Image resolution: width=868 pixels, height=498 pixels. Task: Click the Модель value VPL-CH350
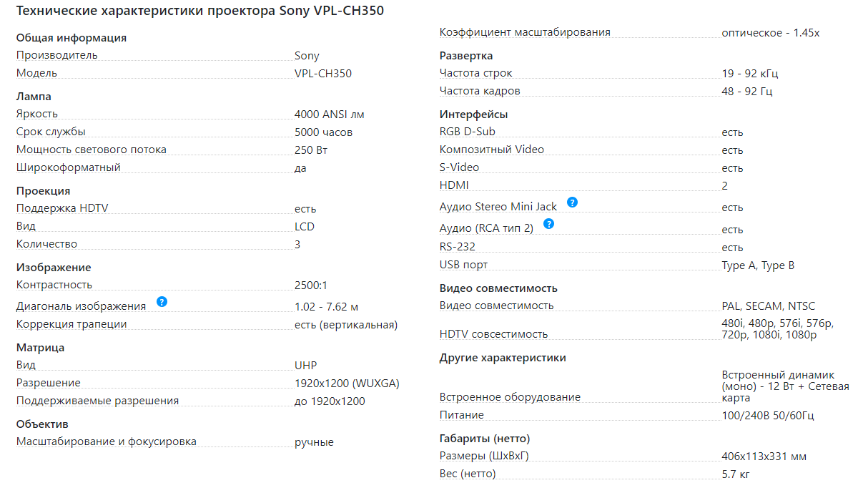pos(323,73)
